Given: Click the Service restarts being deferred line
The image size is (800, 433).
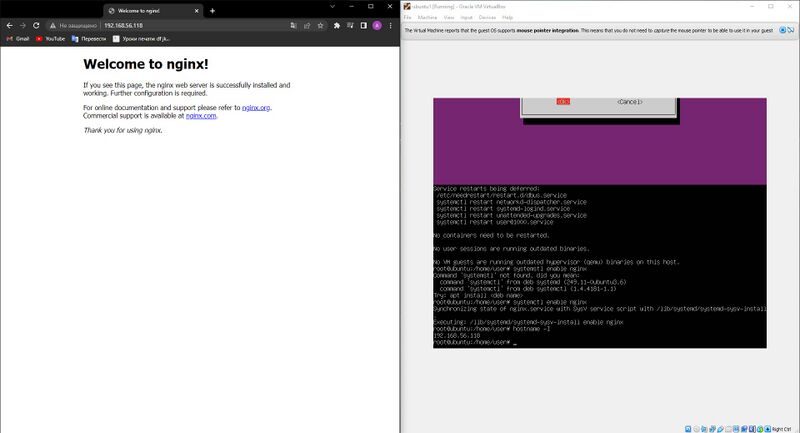Looking at the screenshot, I should tap(486, 189).
